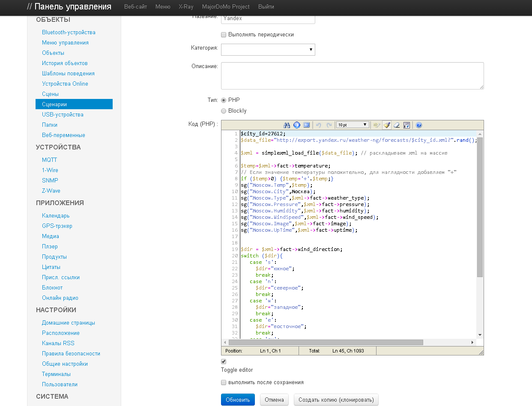Screen dimensions: 532x406
Task: Enable the 'Выполнять периодически' checkbox
Action: tap(224, 35)
